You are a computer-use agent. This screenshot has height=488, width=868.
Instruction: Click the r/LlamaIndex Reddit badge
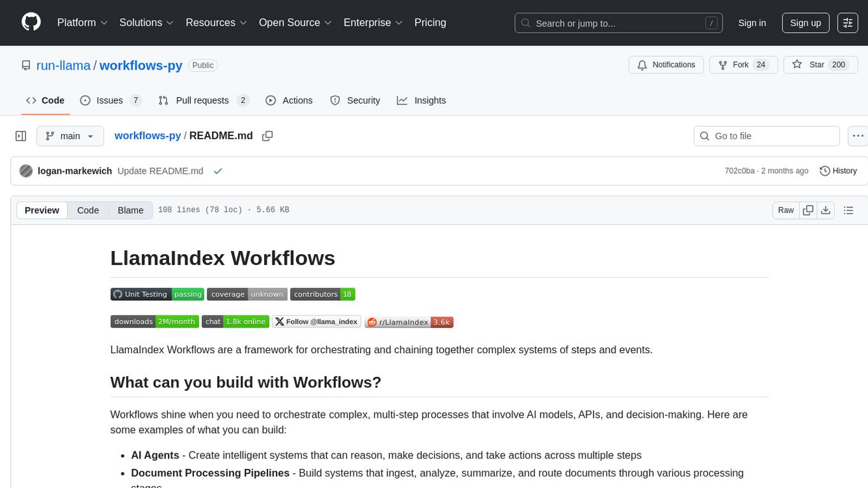pyautogui.click(x=408, y=322)
